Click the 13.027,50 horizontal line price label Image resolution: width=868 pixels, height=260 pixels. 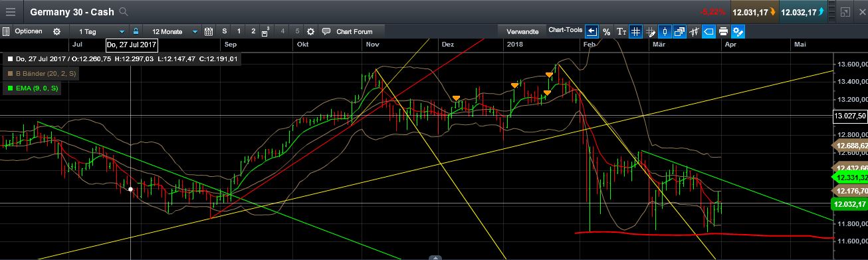click(x=849, y=116)
